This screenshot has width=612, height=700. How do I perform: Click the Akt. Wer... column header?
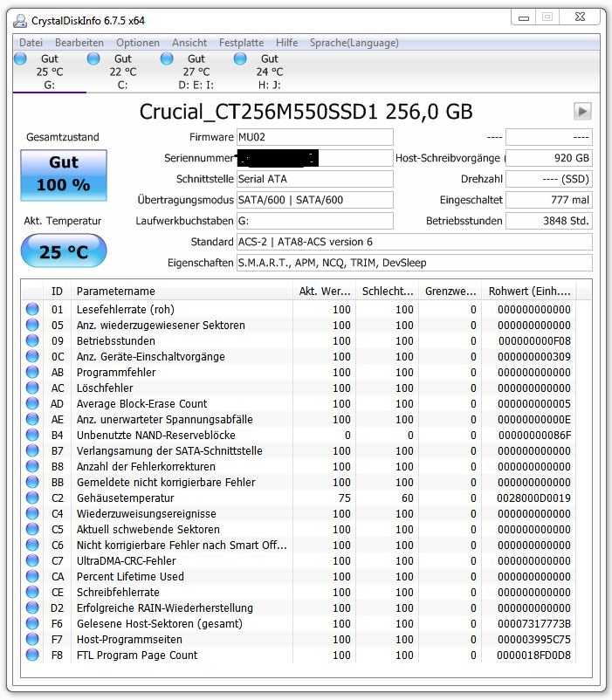(x=324, y=291)
